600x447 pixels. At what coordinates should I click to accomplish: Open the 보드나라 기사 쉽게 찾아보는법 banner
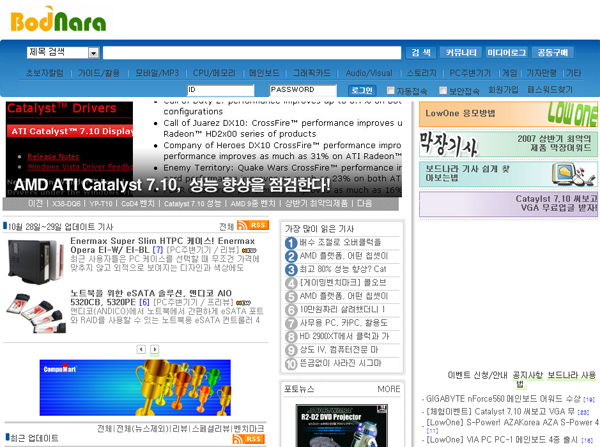coord(508,174)
